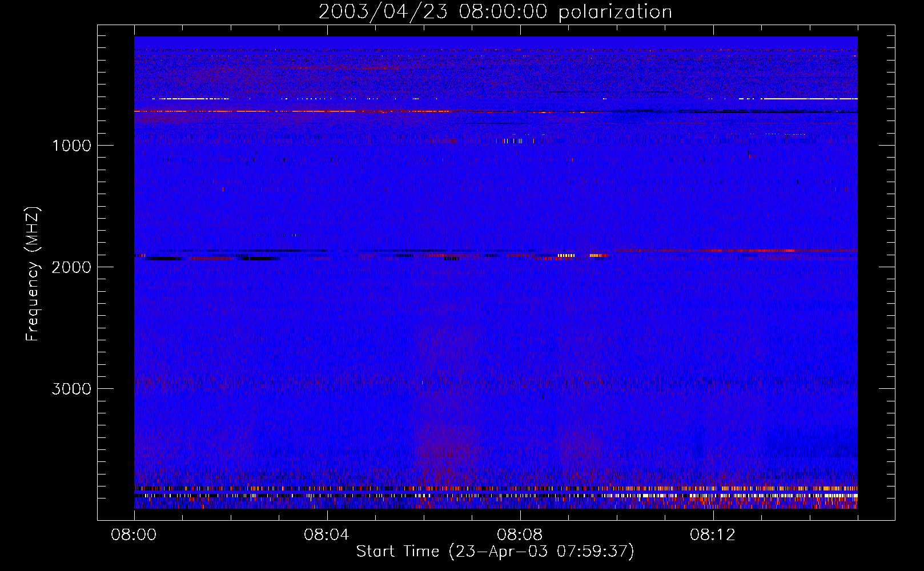Screen dimensions: 924x571
Task: Click the 08:00 time tick label
Action: click(x=134, y=535)
